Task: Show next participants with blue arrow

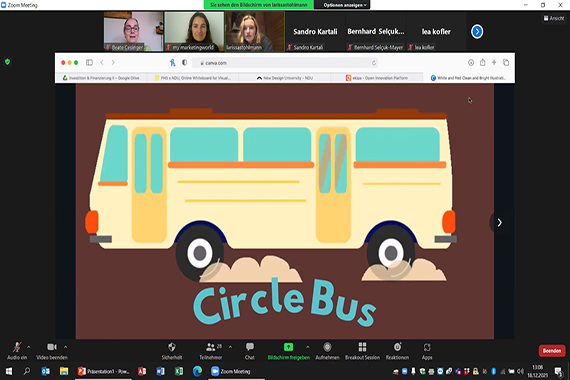Action: click(477, 32)
